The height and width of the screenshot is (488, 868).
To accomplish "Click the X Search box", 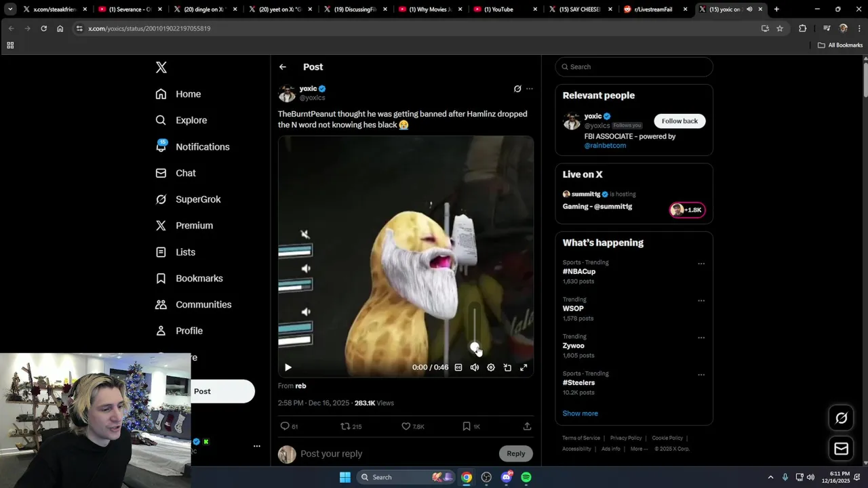I will point(634,66).
